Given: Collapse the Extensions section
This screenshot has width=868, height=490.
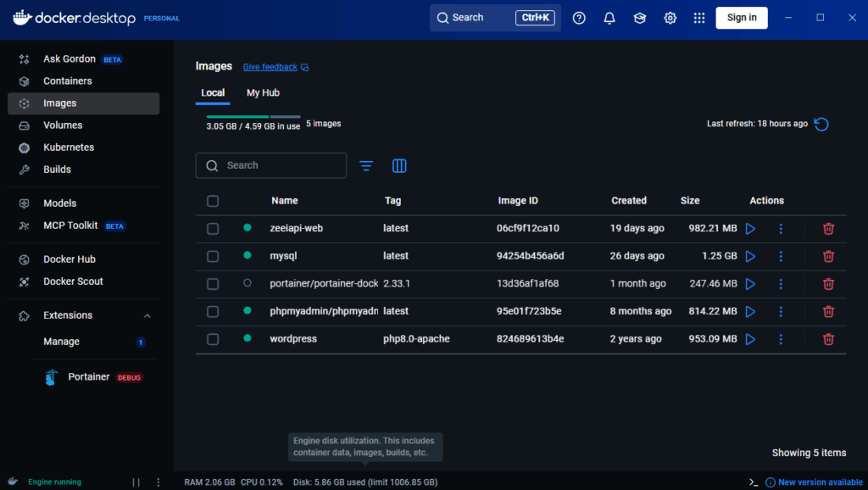Looking at the screenshot, I should 147,315.
